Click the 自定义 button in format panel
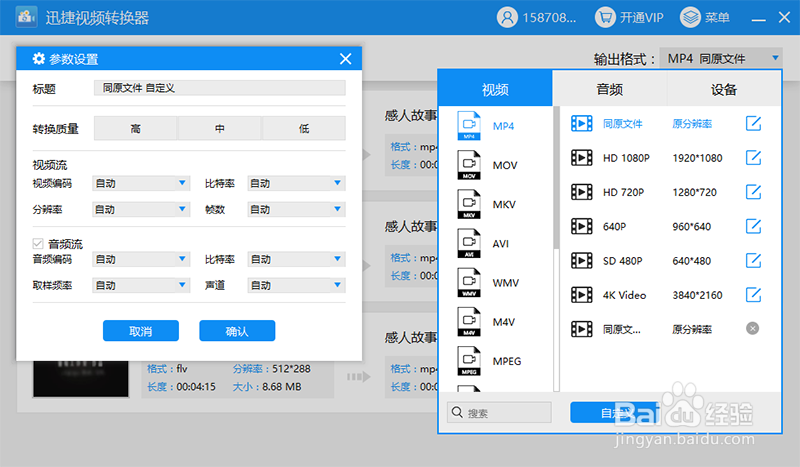 (614, 412)
